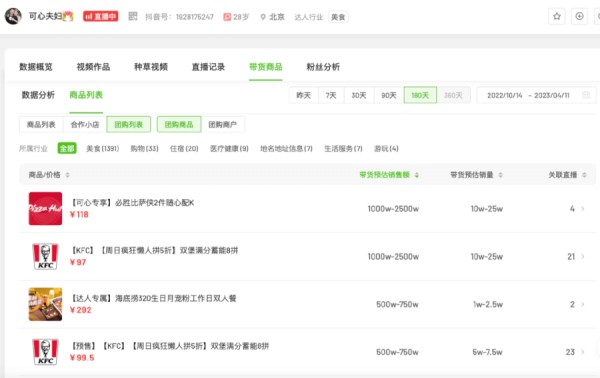Switch to the 视频作品 tab

(93, 67)
